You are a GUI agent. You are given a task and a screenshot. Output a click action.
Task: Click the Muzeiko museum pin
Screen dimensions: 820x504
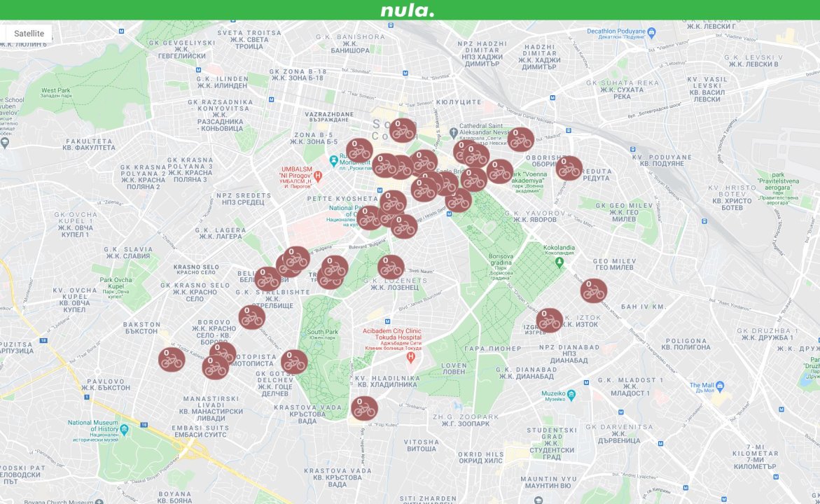click(571, 394)
